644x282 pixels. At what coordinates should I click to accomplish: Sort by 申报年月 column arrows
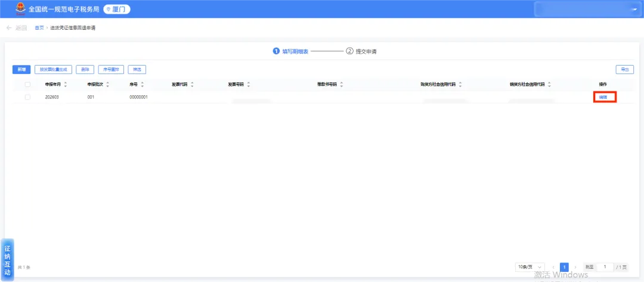click(x=66, y=85)
